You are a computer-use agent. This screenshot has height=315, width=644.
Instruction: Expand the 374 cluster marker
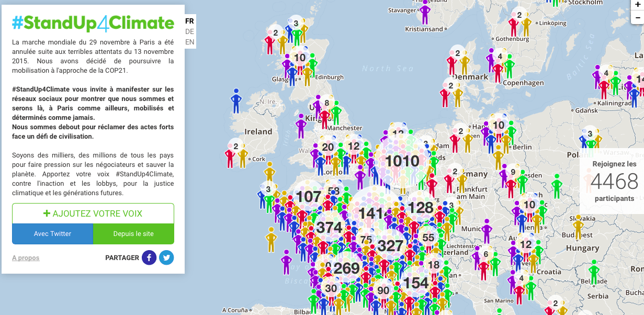point(329,228)
